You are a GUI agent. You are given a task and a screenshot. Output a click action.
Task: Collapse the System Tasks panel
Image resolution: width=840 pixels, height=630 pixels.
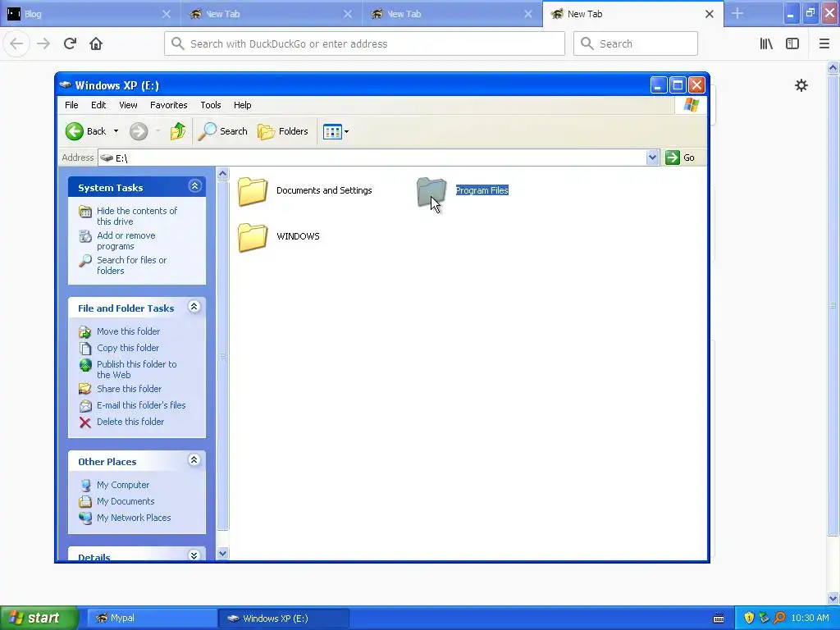point(194,186)
